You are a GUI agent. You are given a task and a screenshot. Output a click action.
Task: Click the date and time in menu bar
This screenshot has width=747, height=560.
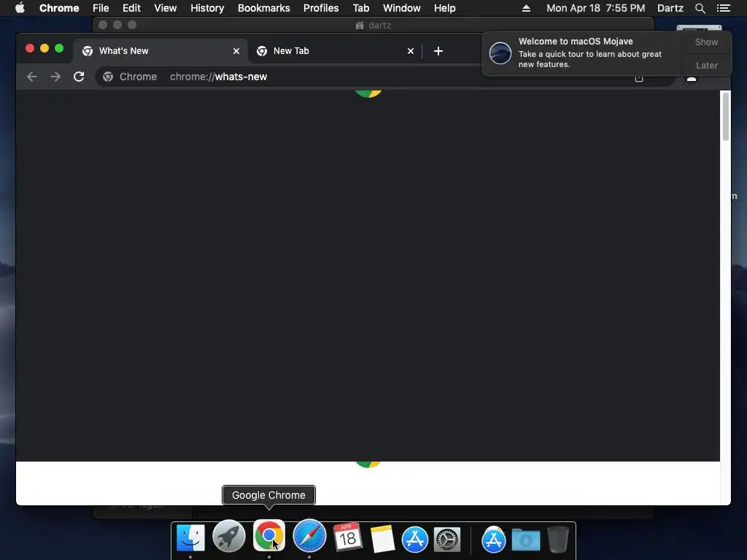[x=595, y=8]
